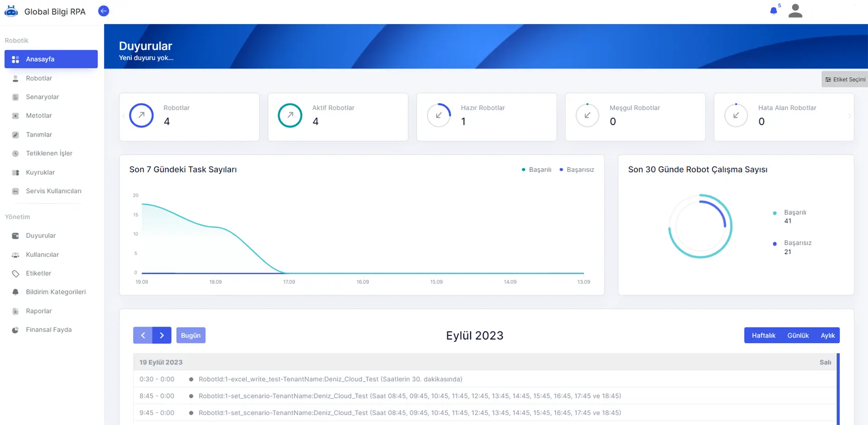Click the Bugün button

[191, 335]
